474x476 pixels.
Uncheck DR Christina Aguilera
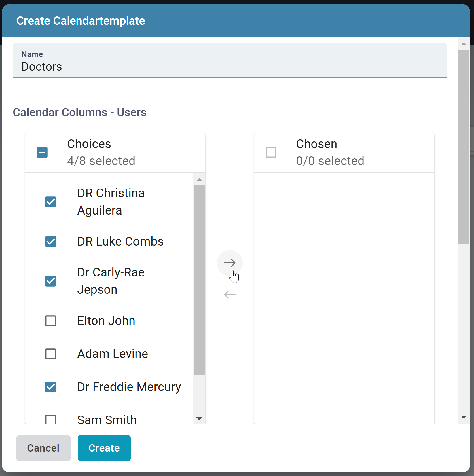tap(51, 202)
